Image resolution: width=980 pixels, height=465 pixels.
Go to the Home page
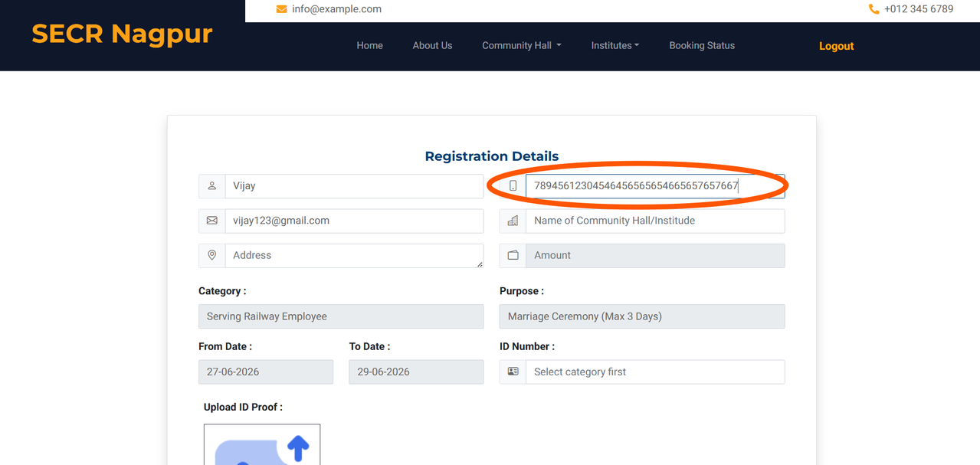[369, 46]
